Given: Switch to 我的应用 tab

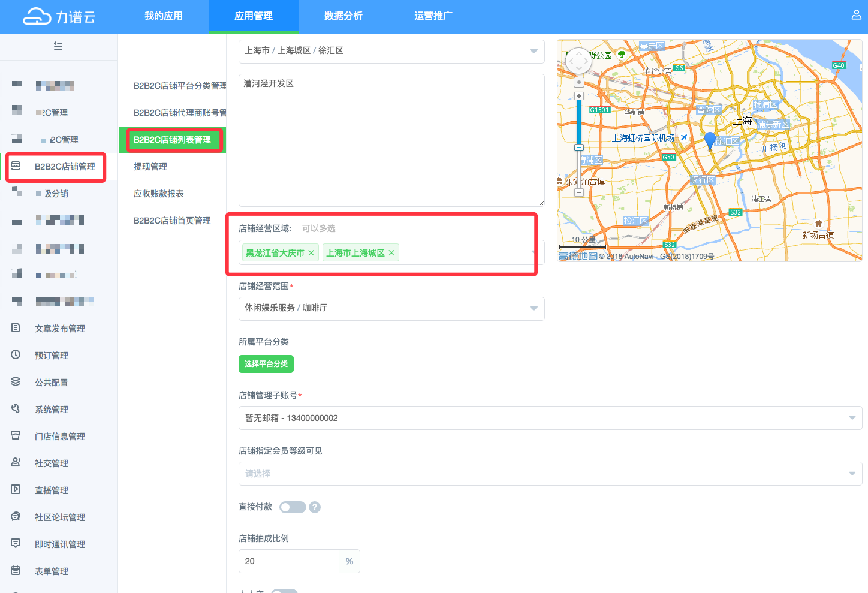Looking at the screenshot, I should 164,16.
